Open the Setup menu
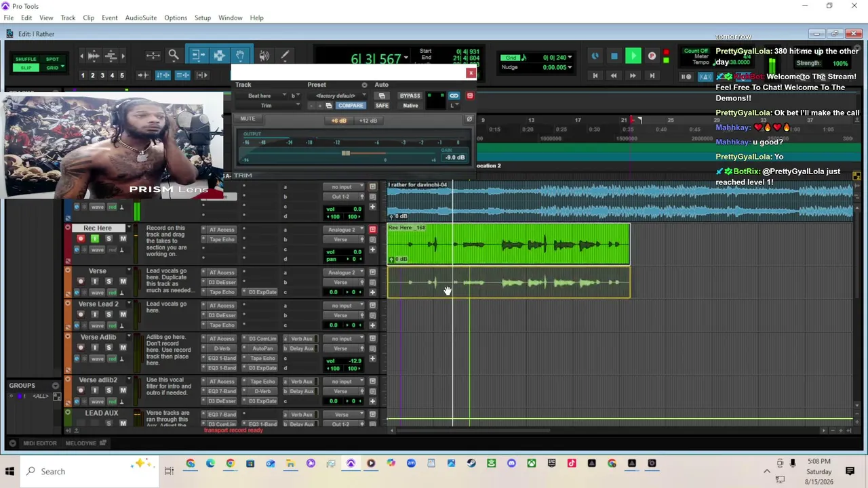The width and height of the screenshot is (868, 488). coord(203,18)
